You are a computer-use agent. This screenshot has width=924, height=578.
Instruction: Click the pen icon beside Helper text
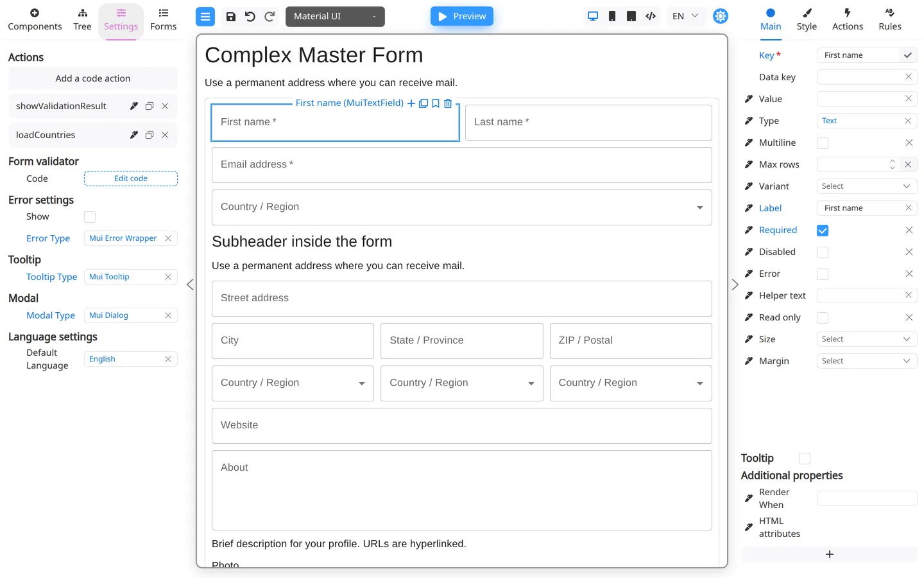pos(749,295)
